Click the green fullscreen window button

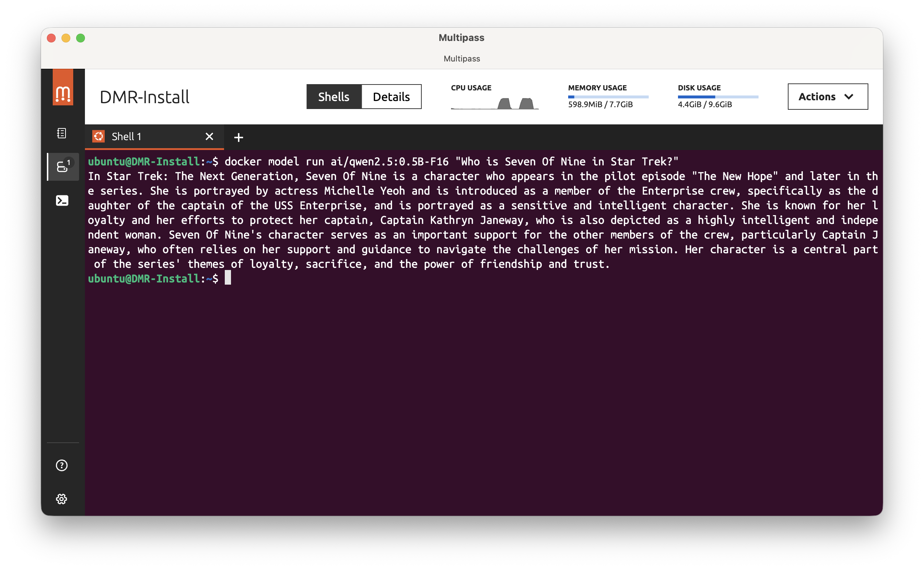click(80, 38)
